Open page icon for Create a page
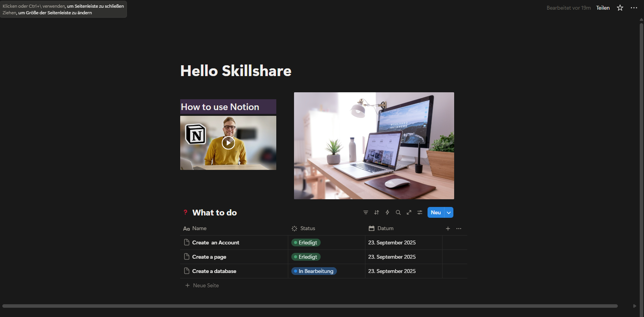The width and height of the screenshot is (644, 317). click(x=187, y=257)
